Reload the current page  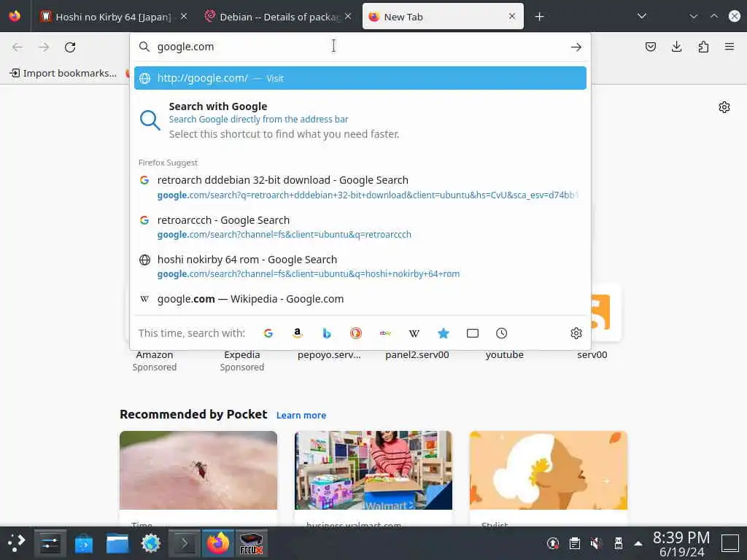[70, 47]
